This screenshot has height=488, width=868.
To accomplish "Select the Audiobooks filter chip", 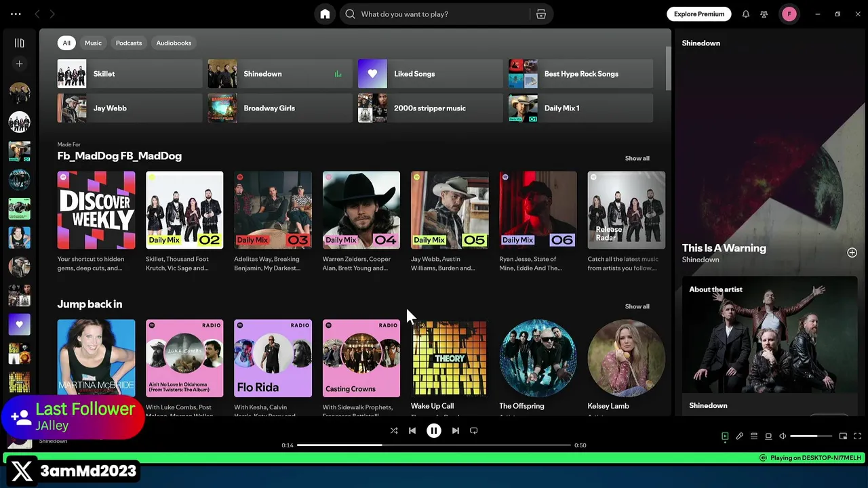I will [x=174, y=43].
